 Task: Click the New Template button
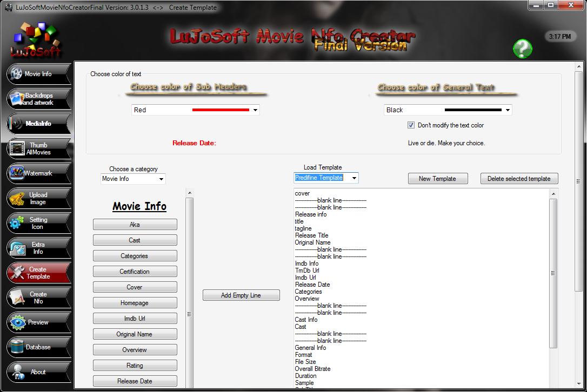[x=438, y=179]
